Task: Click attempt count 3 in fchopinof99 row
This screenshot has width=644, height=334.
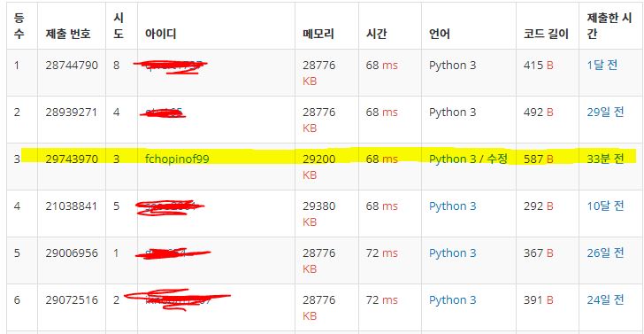Action: coord(117,159)
